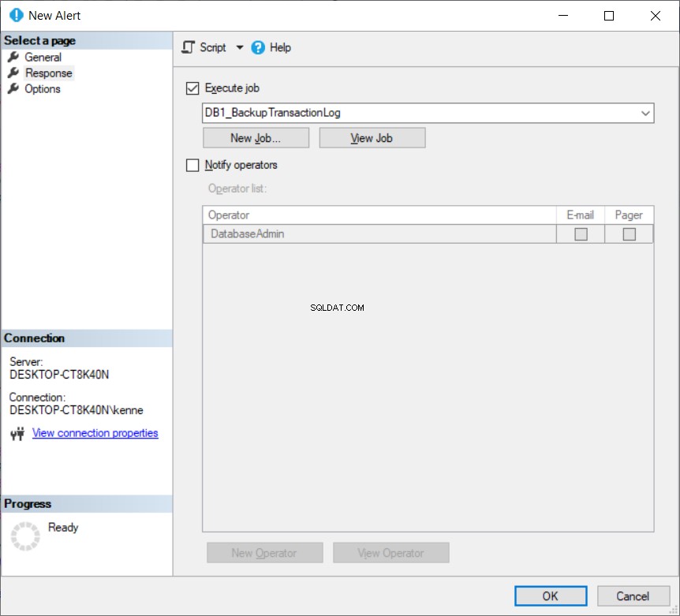This screenshot has width=680, height=616.
Task: Click the Help toolbar label
Action: [x=280, y=47]
